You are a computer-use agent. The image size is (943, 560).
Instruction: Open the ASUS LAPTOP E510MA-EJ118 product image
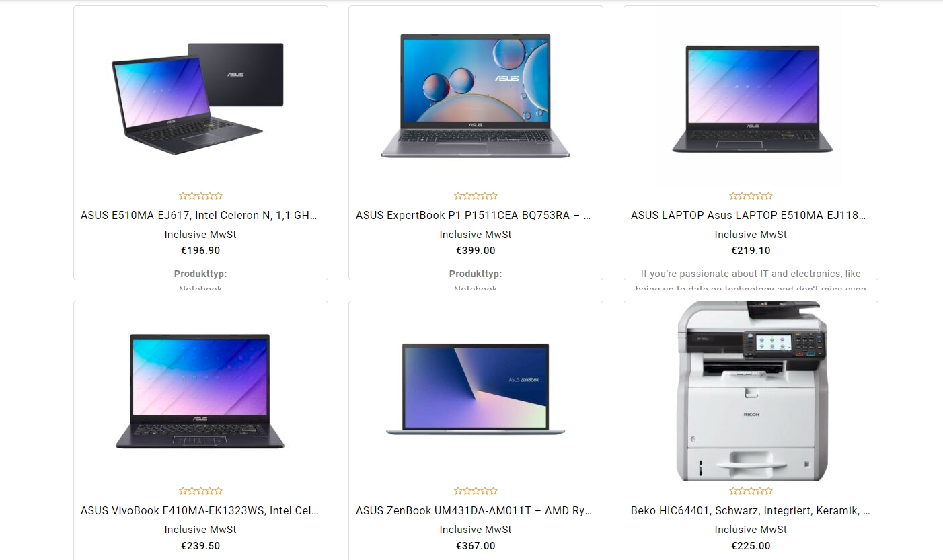tap(751, 95)
